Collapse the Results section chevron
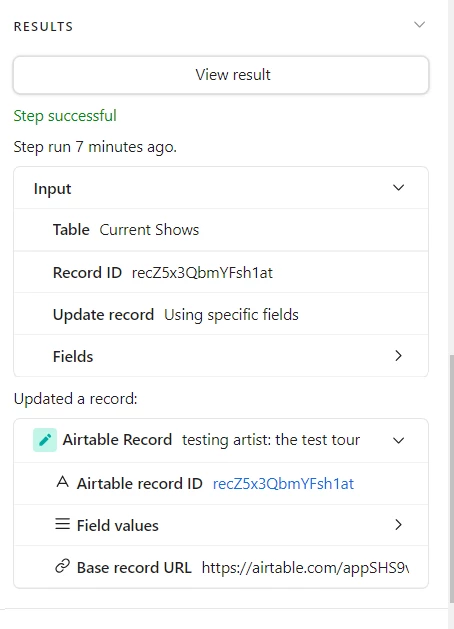 point(420,25)
